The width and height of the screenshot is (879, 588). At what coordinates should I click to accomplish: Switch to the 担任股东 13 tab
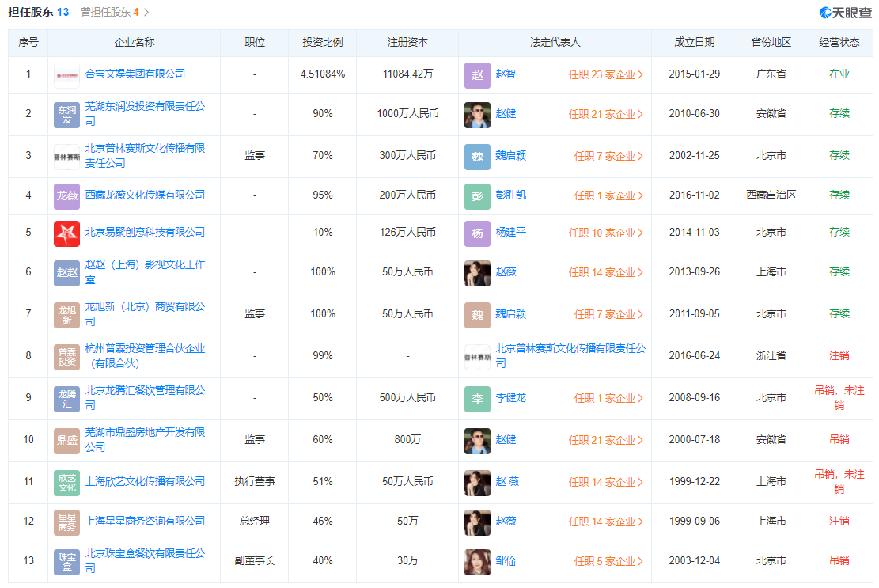pyautogui.click(x=39, y=13)
